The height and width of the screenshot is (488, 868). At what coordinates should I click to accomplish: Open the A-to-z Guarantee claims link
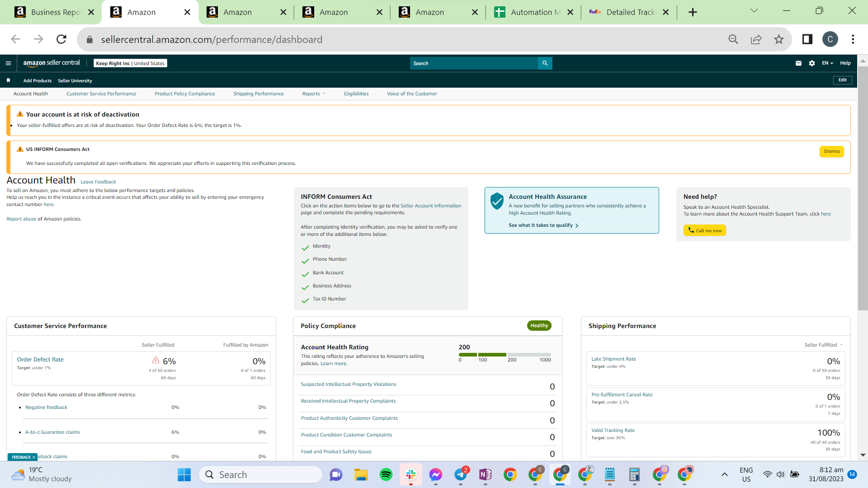point(52,432)
